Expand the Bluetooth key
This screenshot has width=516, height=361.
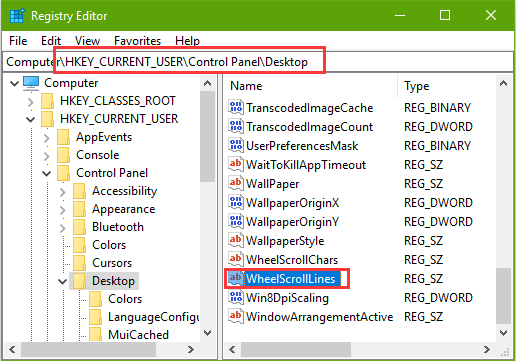[x=63, y=227]
